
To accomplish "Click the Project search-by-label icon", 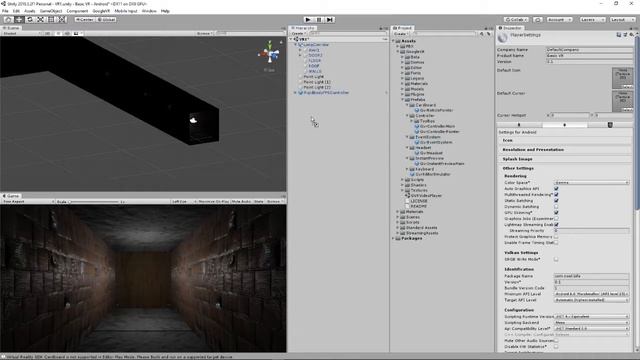I will pyautogui.click(x=488, y=34).
